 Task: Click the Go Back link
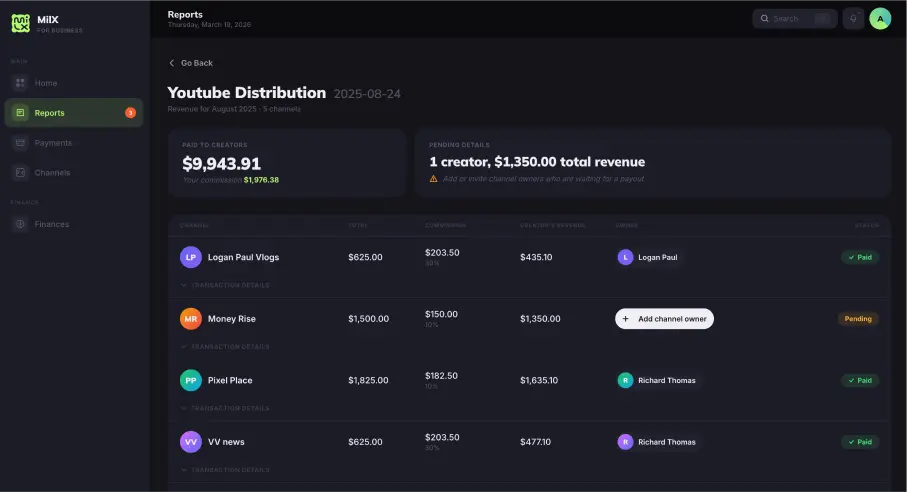tap(191, 63)
